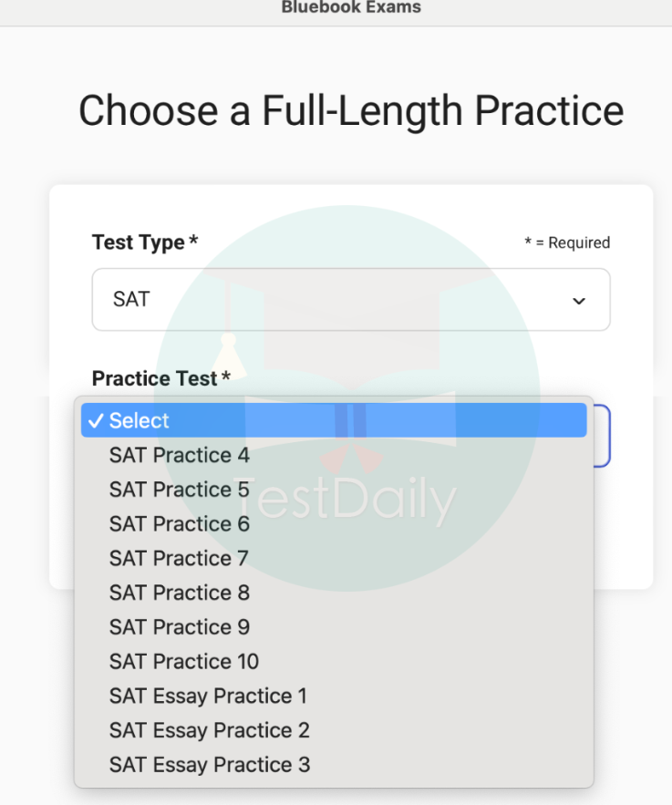
Task: Pick SAT Essay Practice 3 entry
Action: coord(210,765)
